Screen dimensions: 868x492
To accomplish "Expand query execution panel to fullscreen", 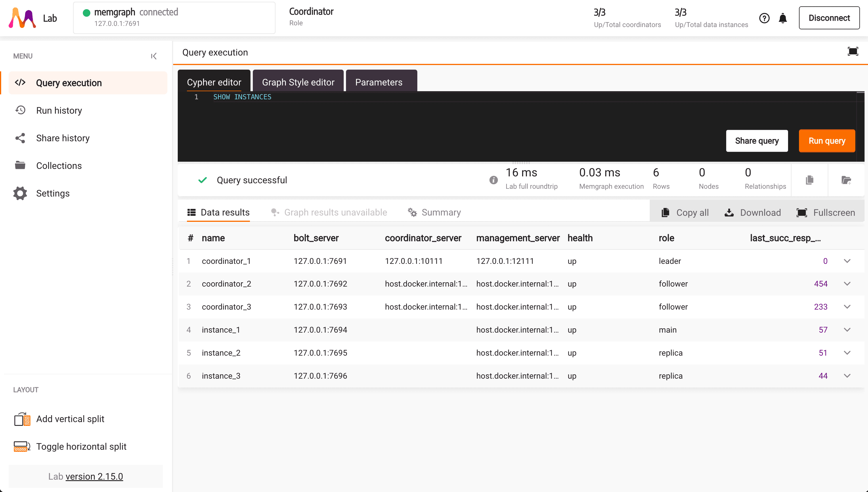I will [x=853, y=52].
